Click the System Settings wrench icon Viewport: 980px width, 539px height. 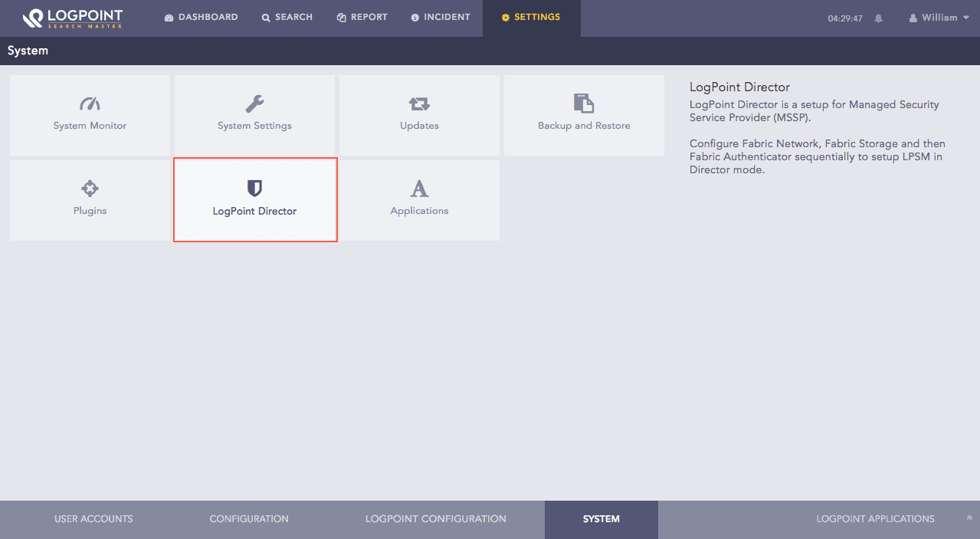254,104
